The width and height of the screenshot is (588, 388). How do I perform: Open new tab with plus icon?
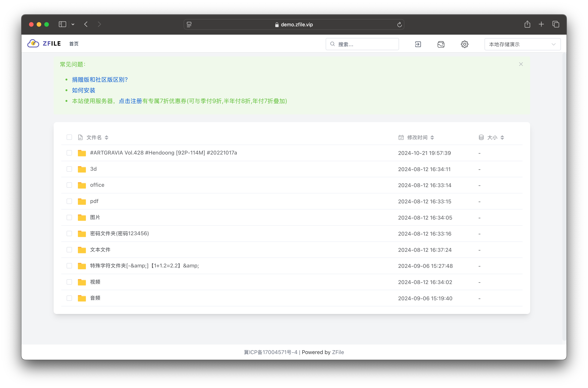coord(541,24)
